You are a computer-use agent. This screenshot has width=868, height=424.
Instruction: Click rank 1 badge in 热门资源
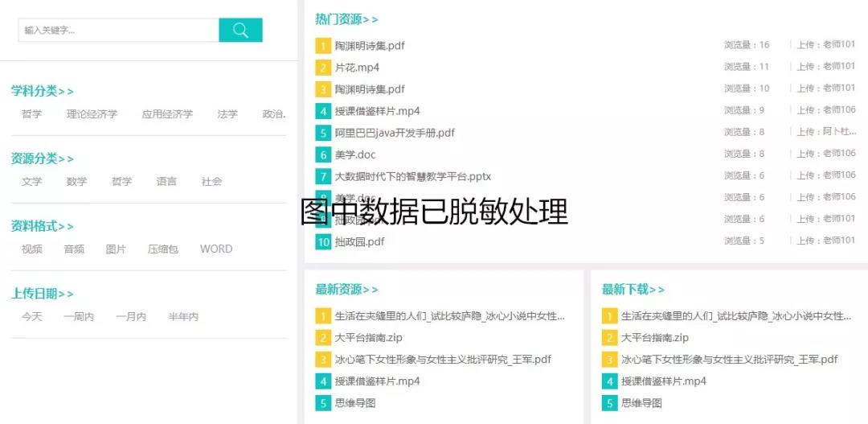[x=323, y=46]
